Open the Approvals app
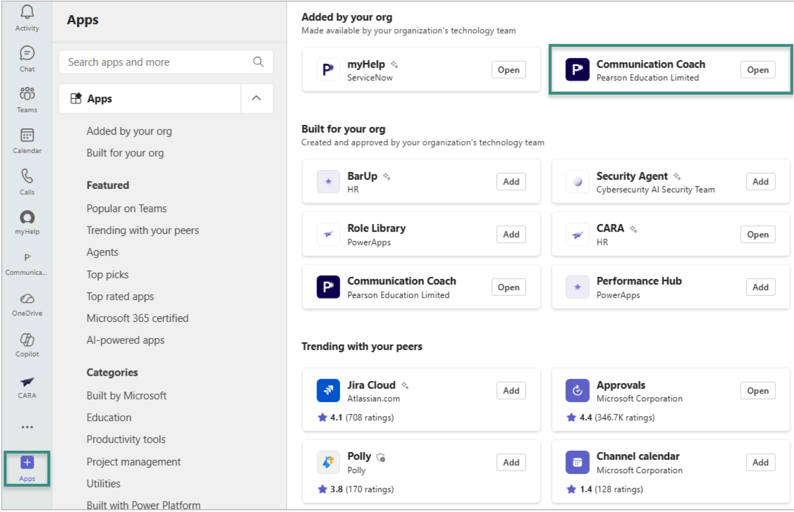The height and width of the screenshot is (512, 794). pos(758,390)
